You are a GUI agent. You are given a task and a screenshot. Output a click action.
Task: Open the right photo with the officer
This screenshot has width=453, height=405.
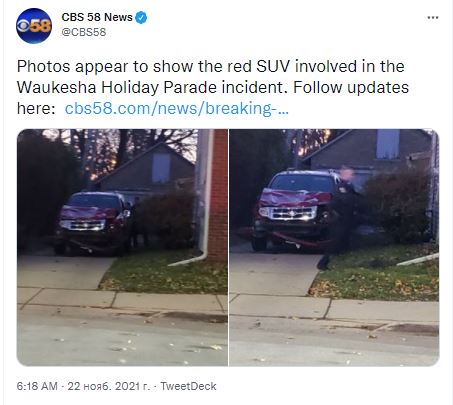[x=334, y=247]
